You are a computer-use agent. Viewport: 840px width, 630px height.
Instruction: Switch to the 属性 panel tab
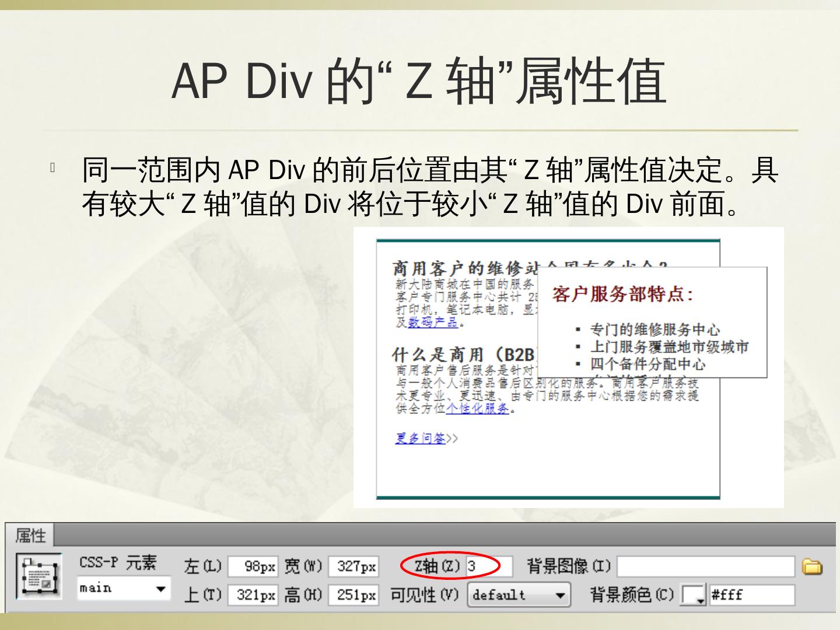tap(30, 535)
